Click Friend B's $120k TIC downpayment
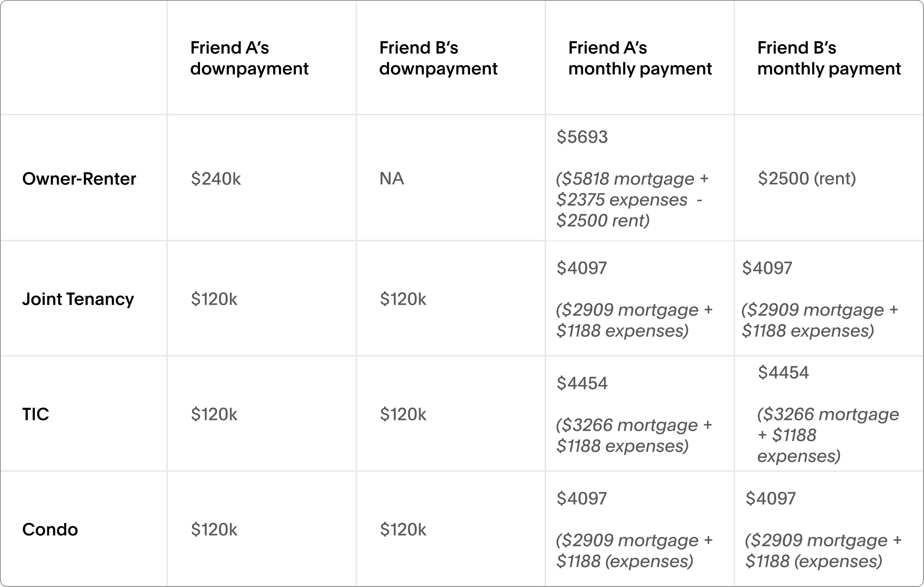Image resolution: width=924 pixels, height=587 pixels. [403, 415]
